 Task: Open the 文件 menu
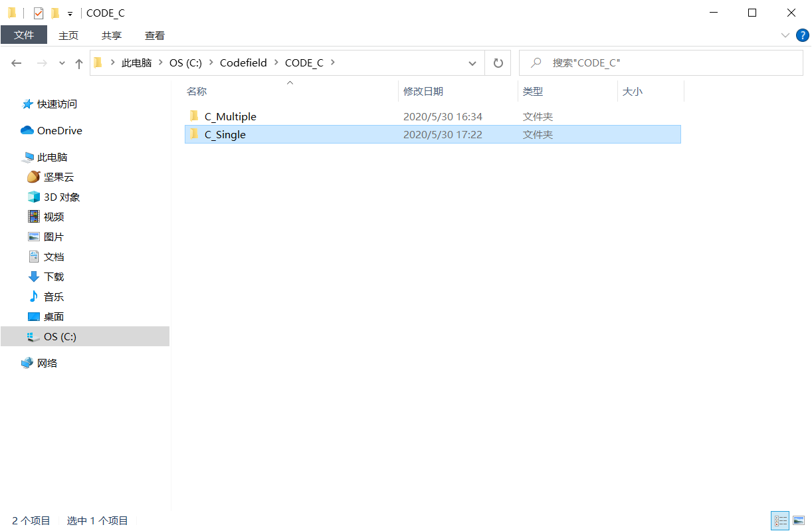(24, 35)
